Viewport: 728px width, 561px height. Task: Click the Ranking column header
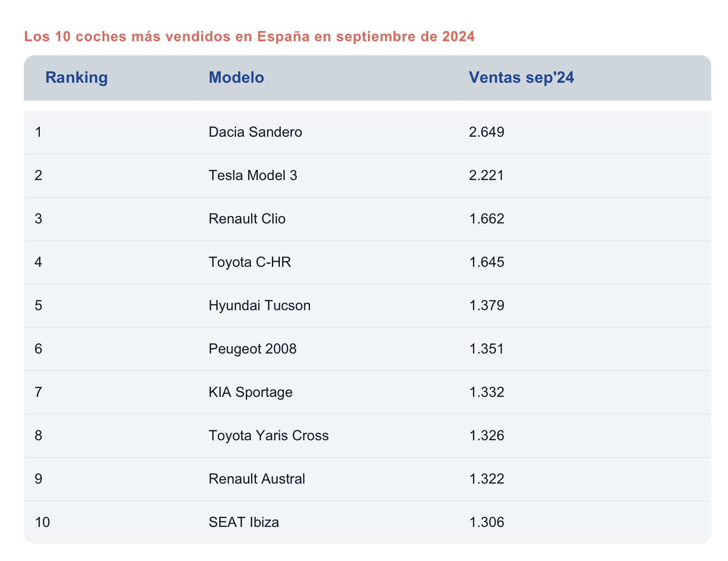pos(77,78)
